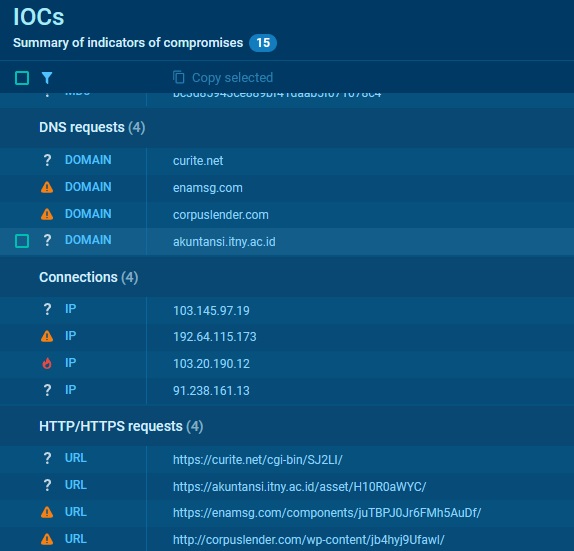This screenshot has height=551, width=574.
Task: Click the DNS requests section header
Action: 92,127
